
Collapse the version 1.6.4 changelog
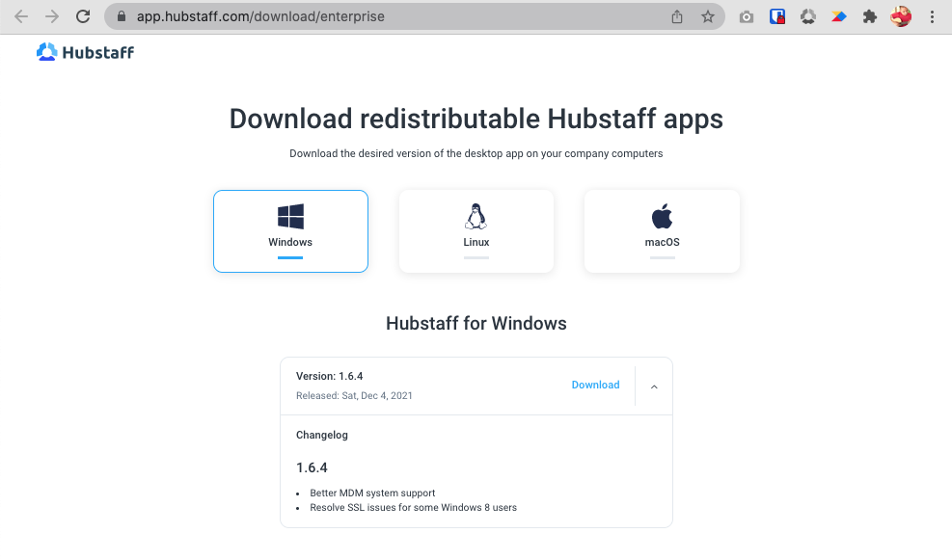[x=654, y=387]
